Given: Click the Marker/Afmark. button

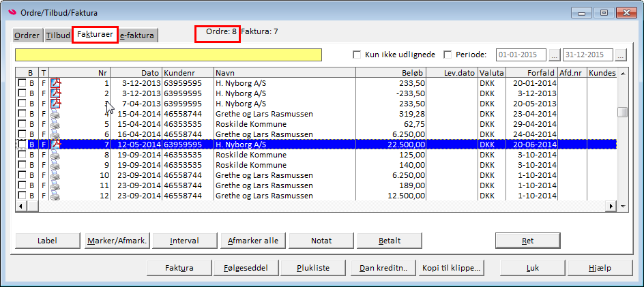Looking at the screenshot, I should 117,241.
